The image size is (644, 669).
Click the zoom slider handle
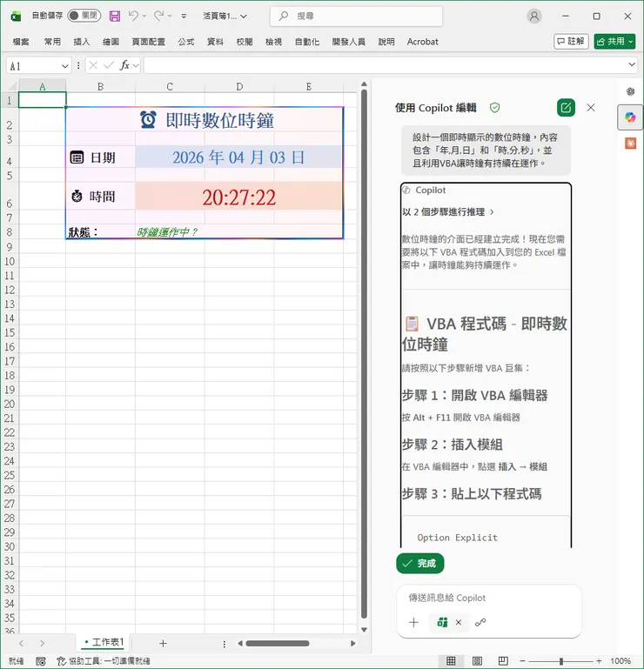pos(561,661)
